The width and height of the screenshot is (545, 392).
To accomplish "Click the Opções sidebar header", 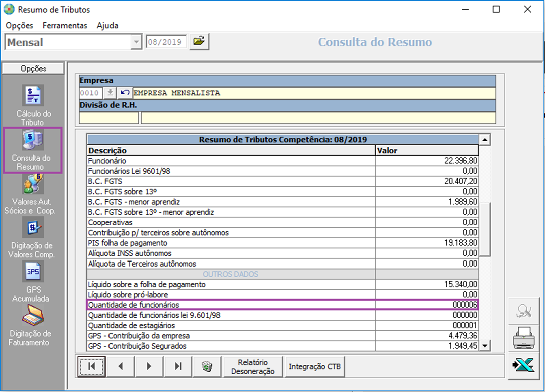I will (33, 68).
